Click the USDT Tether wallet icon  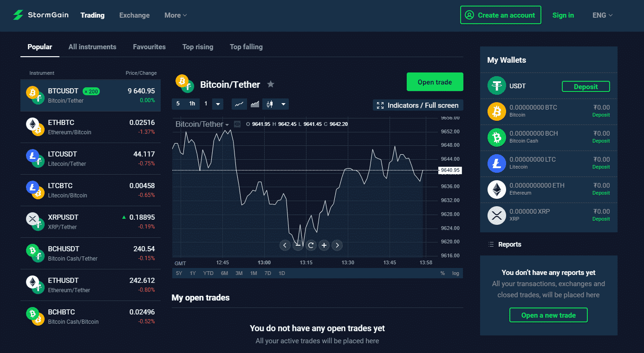[x=496, y=85]
